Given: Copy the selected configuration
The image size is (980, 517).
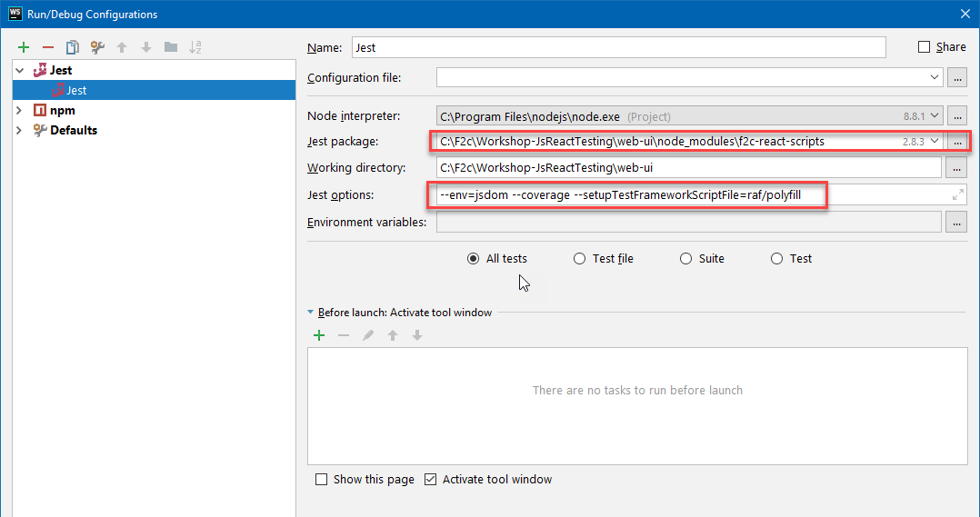Looking at the screenshot, I should pos(73,47).
